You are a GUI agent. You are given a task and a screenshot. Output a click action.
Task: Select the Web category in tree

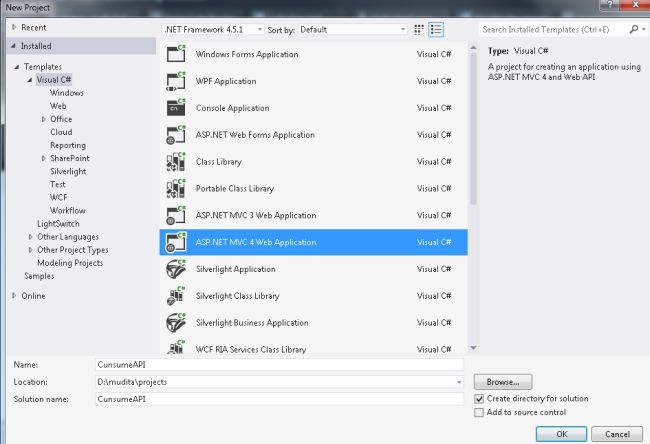click(x=58, y=106)
